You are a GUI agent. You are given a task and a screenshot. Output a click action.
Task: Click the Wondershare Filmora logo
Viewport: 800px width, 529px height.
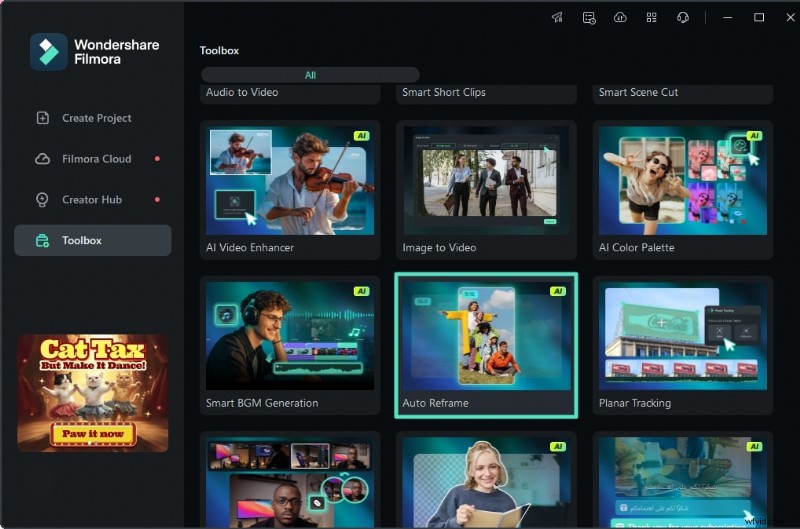click(48, 51)
